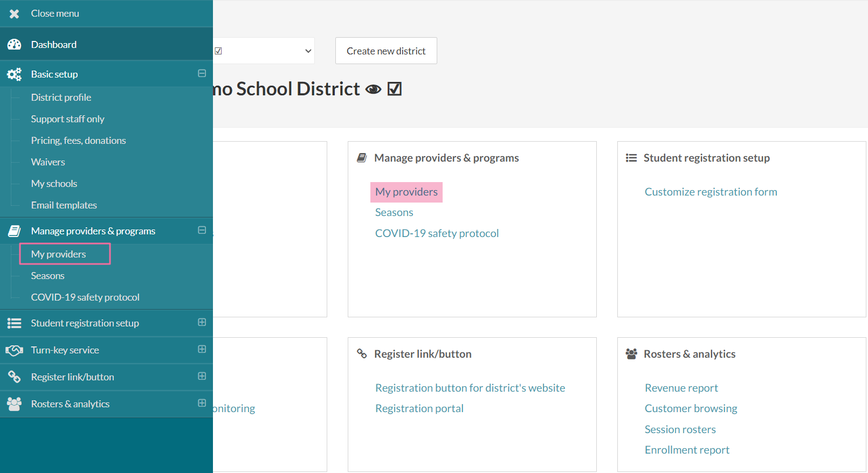The width and height of the screenshot is (868, 473).
Task: Open the district selector dropdown
Action: point(264,51)
